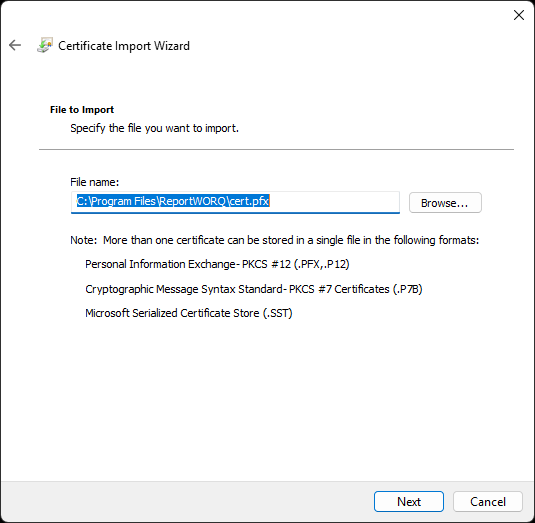The height and width of the screenshot is (523, 535).
Task: Click the blue underline of file name field
Action: click(235, 213)
